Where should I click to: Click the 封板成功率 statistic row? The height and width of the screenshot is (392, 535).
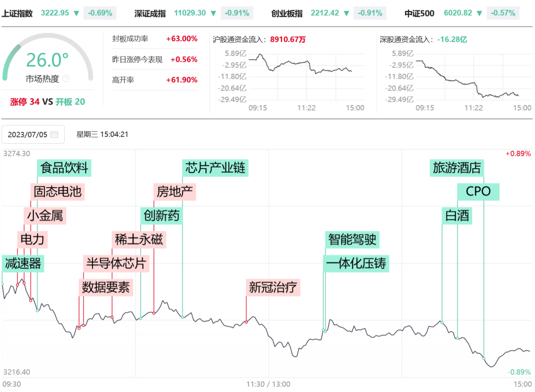tap(155, 39)
